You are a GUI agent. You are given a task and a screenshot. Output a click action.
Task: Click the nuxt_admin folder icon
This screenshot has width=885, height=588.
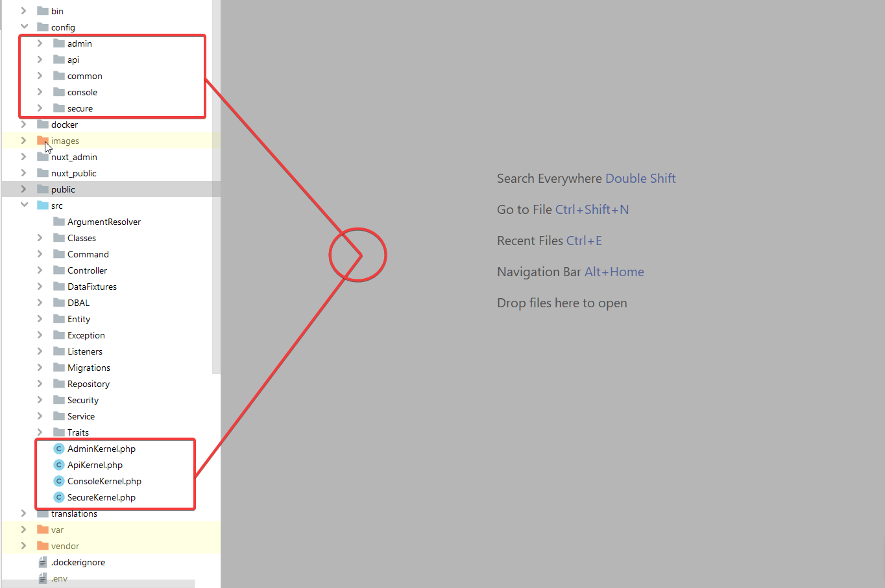click(x=43, y=157)
